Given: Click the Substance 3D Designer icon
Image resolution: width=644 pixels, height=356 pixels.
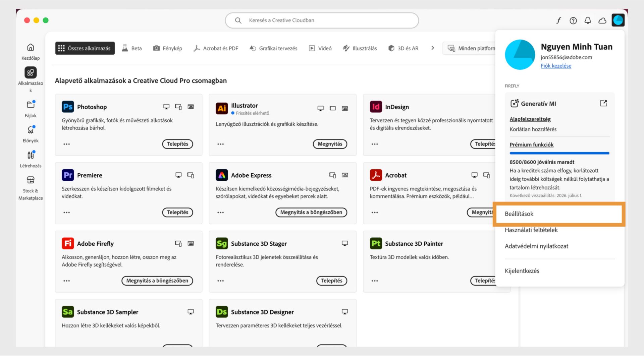Looking at the screenshot, I should tap(222, 312).
